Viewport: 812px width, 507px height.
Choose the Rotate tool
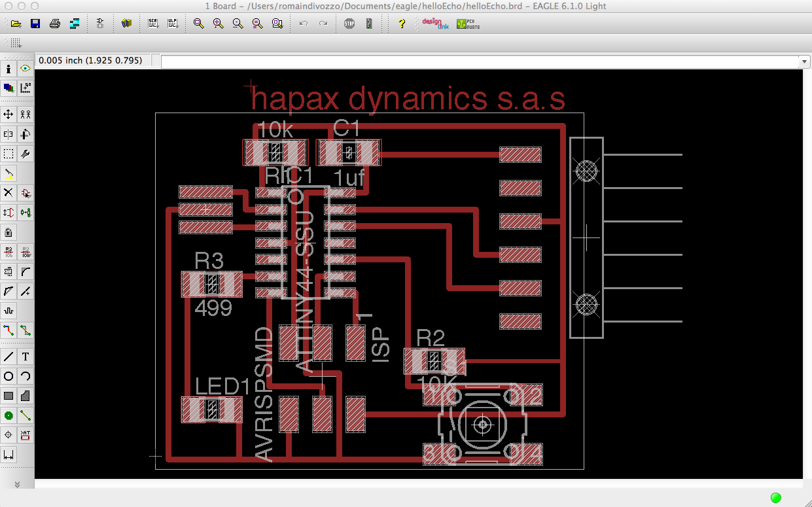click(x=26, y=133)
